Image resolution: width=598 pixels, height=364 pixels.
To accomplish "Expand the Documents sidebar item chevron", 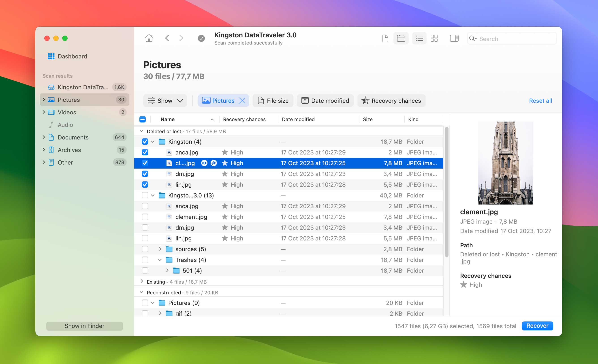I will tap(44, 137).
